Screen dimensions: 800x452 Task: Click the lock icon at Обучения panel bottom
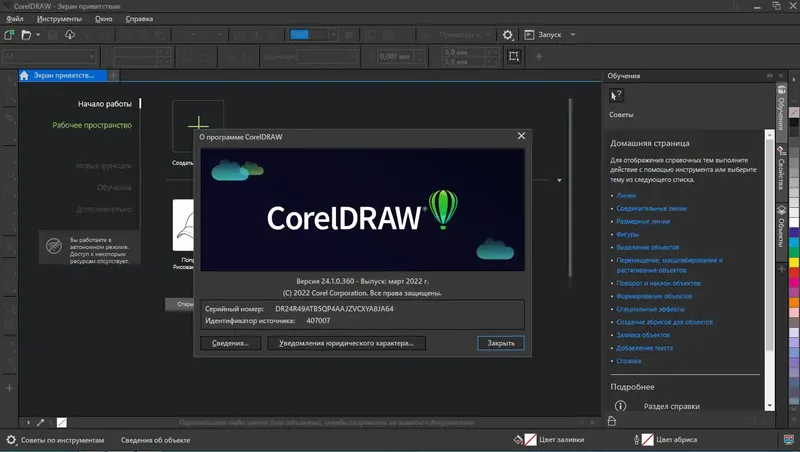click(x=612, y=421)
